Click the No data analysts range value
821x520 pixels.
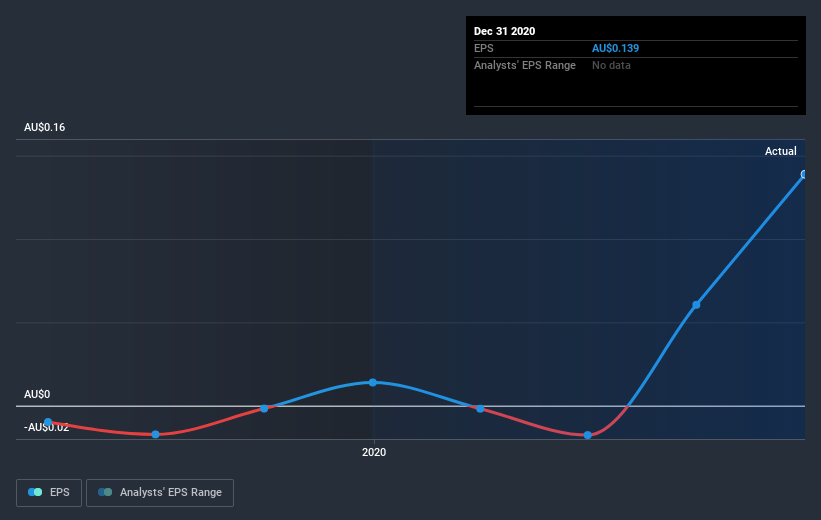(611, 65)
